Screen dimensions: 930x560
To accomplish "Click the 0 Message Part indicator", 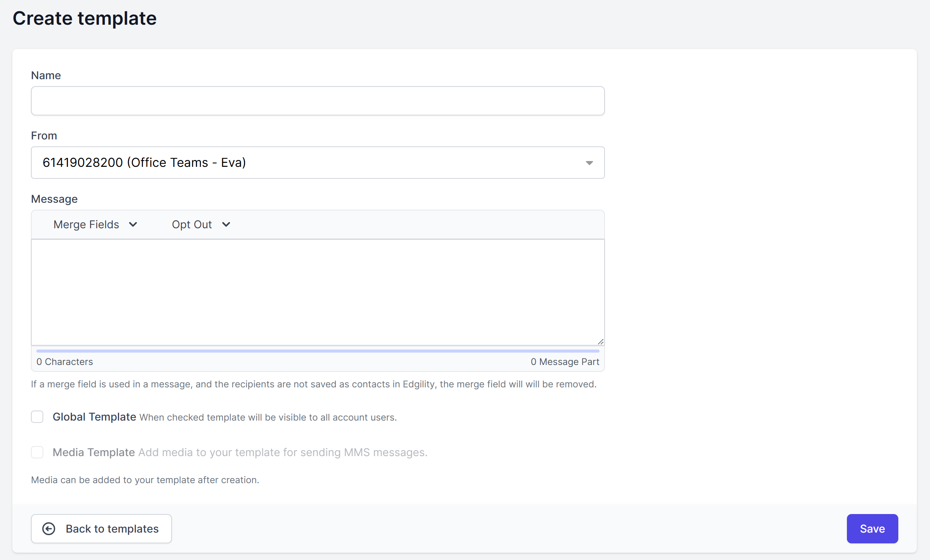I will [x=565, y=362].
